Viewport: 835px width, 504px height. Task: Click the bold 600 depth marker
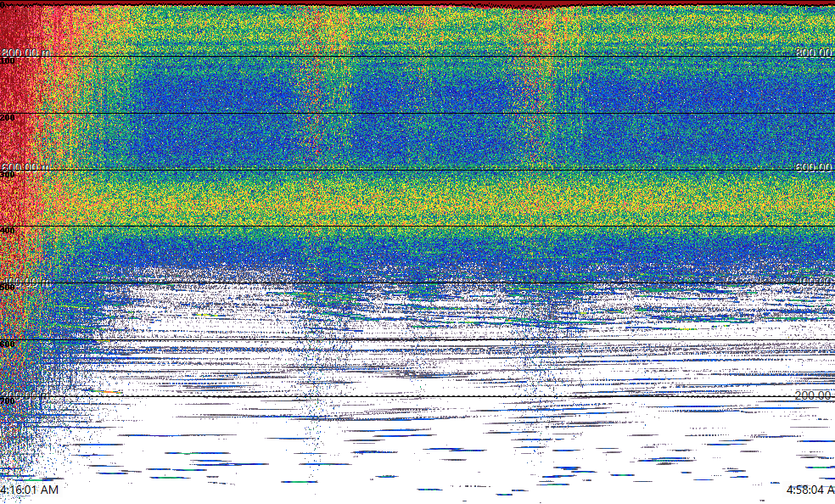8,344
